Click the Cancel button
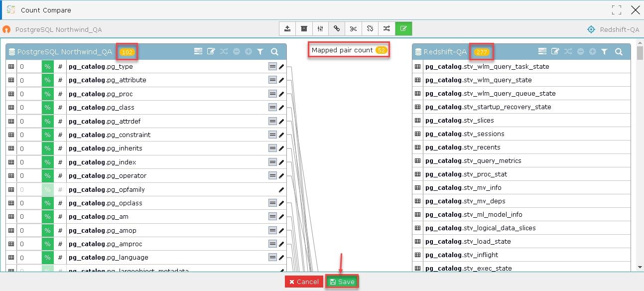This screenshot has height=291, width=644. click(304, 282)
